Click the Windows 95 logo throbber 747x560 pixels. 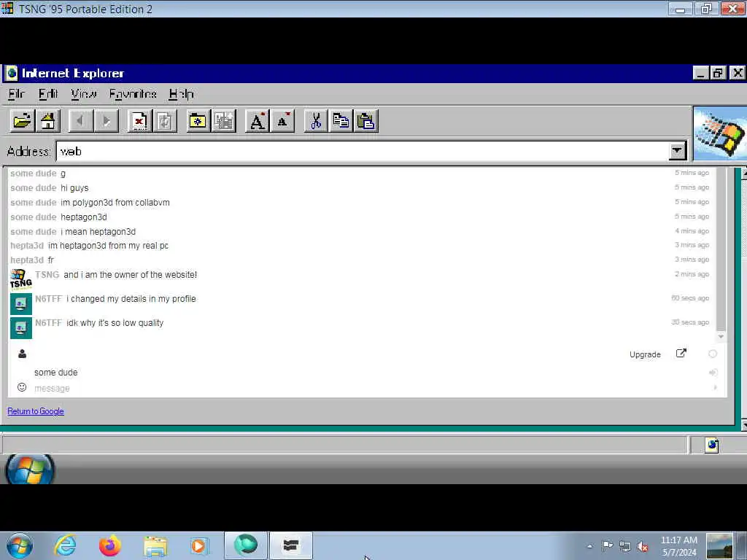720,134
